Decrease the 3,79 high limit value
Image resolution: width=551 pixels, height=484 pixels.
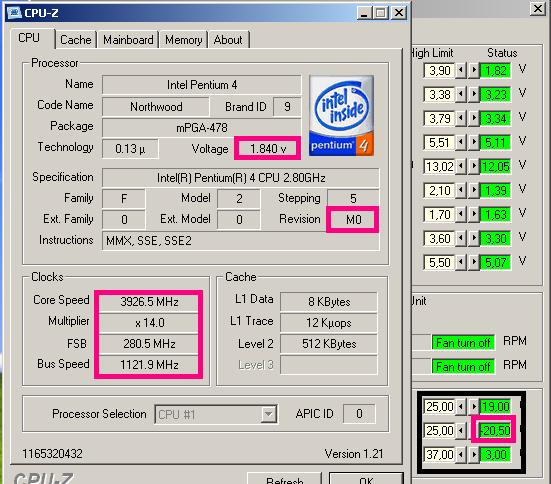tap(461, 118)
